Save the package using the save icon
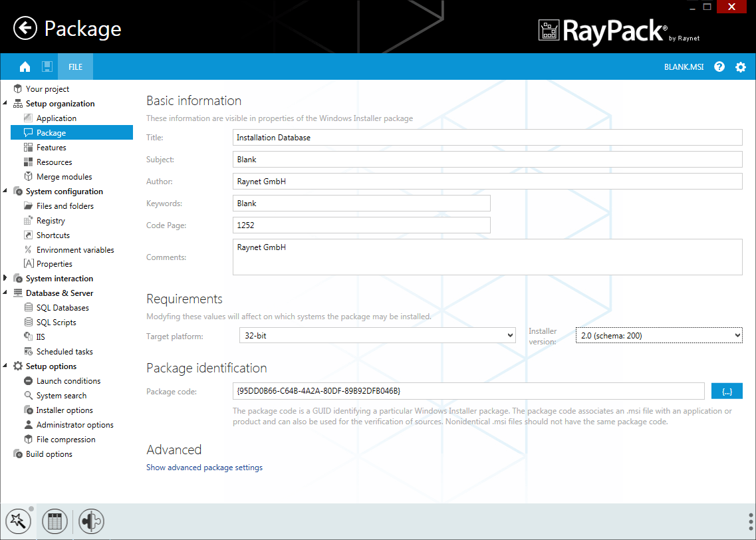The image size is (756, 540). (x=47, y=67)
